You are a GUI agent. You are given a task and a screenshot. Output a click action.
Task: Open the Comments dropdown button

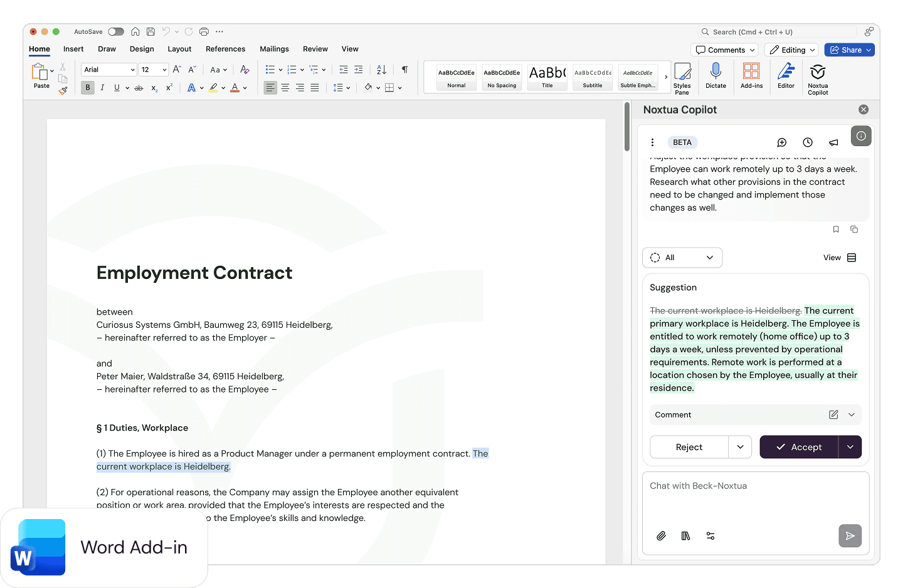[x=725, y=50]
